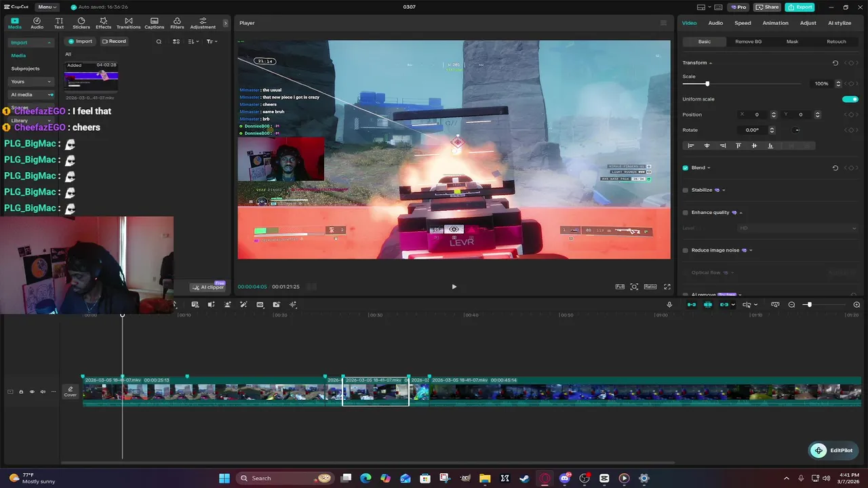Select the Retouch subtab
This screenshot has width=868, height=488.
[x=836, y=41]
